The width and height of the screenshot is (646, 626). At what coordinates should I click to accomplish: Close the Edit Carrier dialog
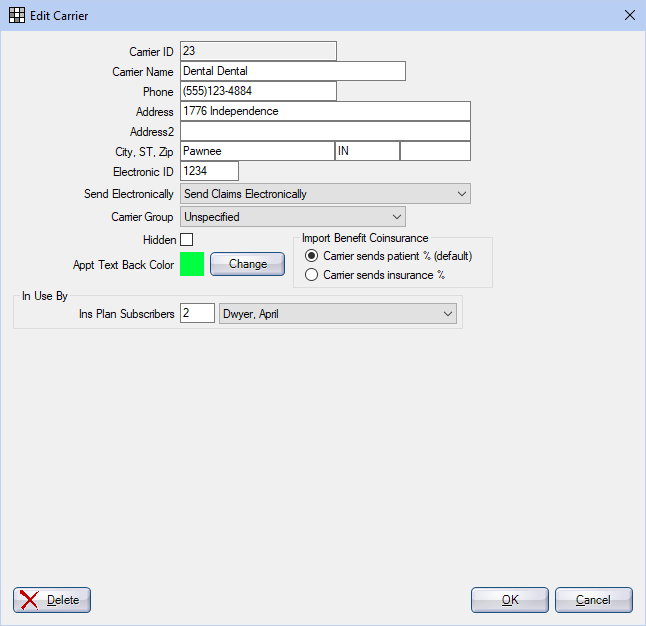coord(630,15)
